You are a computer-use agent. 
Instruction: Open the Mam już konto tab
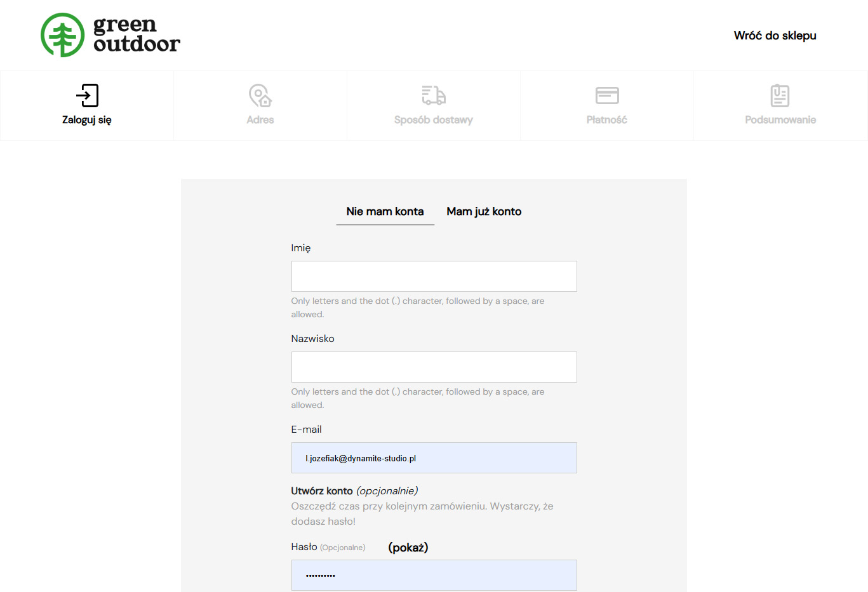click(484, 211)
